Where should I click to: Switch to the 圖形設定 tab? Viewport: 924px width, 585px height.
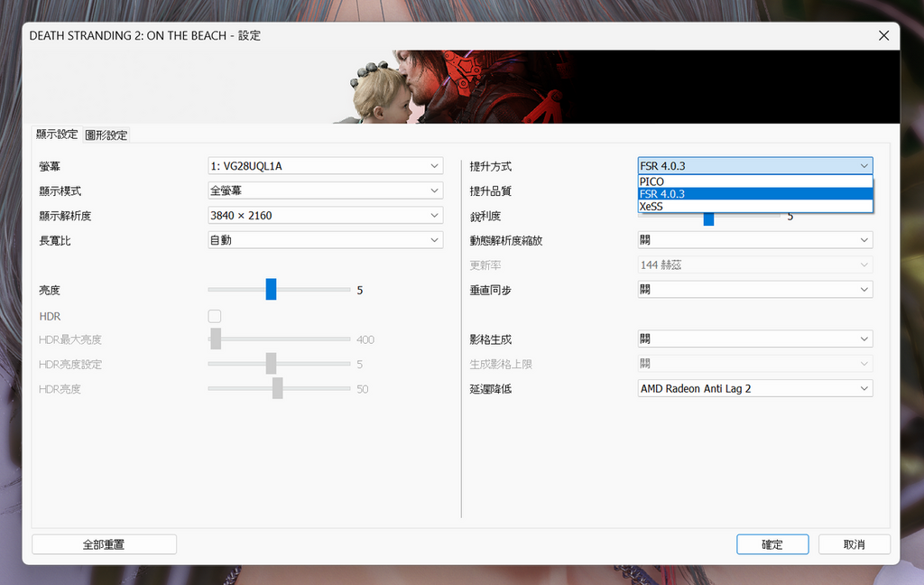[106, 135]
